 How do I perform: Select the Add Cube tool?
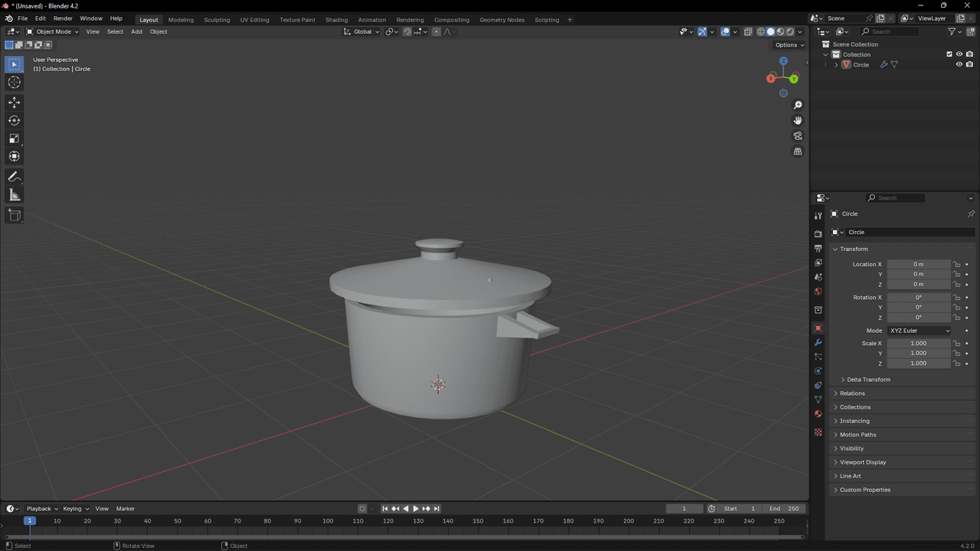[x=14, y=215]
